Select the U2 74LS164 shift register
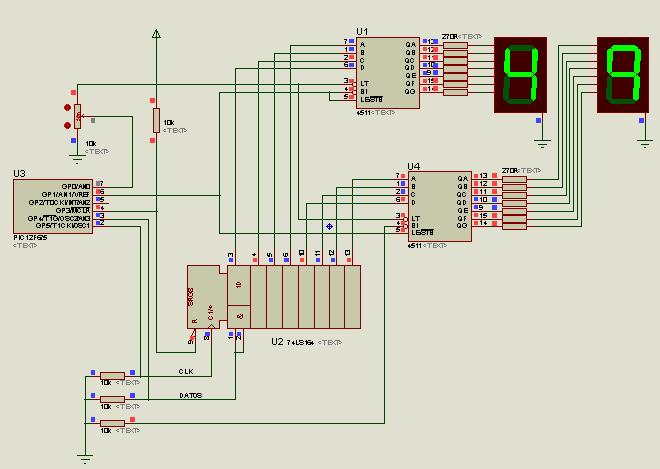660x469 pixels. pyautogui.click(x=274, y=297)
